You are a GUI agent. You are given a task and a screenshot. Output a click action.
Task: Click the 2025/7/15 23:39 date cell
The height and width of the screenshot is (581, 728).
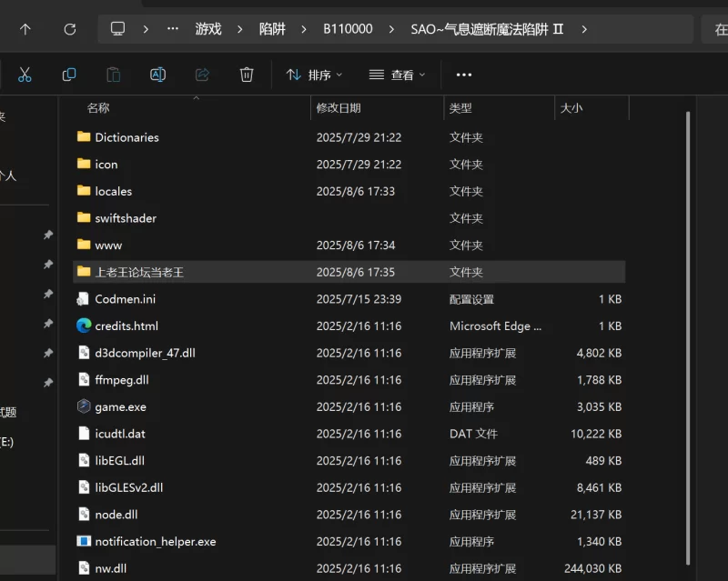click(359, 299)
